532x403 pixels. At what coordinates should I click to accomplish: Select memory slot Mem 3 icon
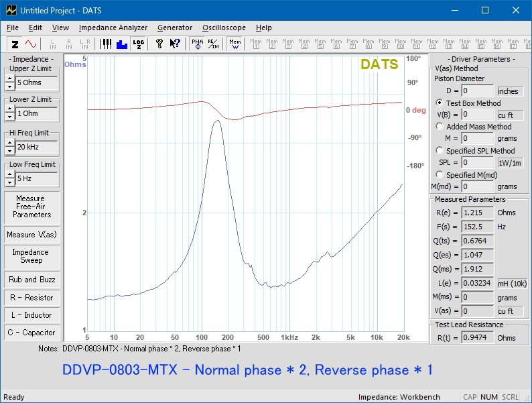[x=288, y=44]
